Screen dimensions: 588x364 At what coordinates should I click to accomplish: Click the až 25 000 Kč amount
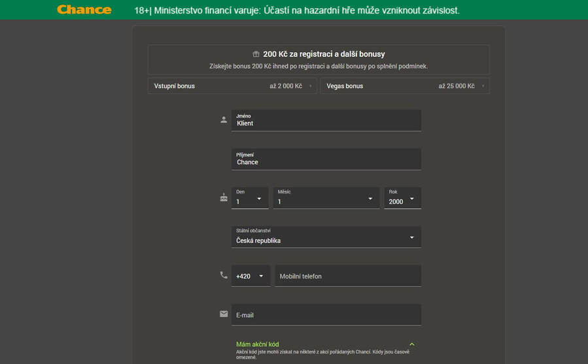[x=457, y=86]
